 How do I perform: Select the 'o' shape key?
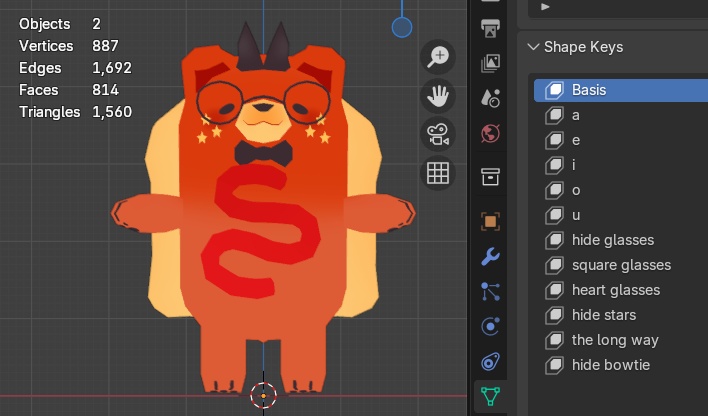[x=621, y=190]
